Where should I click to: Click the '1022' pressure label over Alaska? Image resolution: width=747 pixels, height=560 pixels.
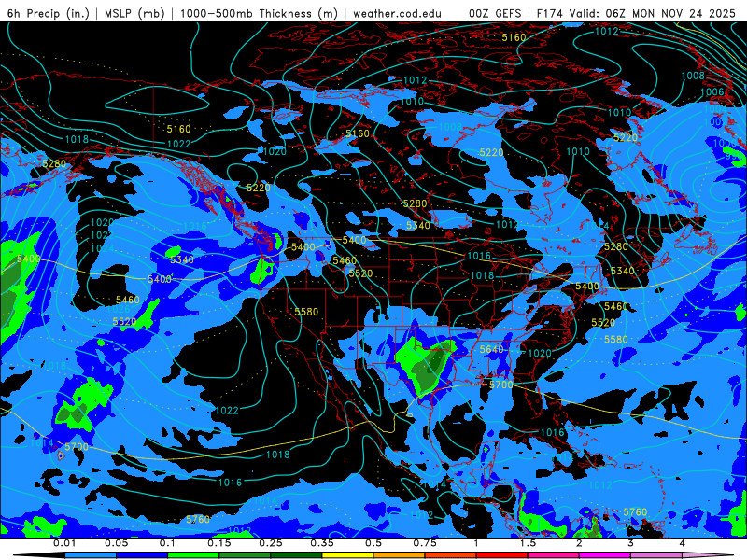[178, 144]
